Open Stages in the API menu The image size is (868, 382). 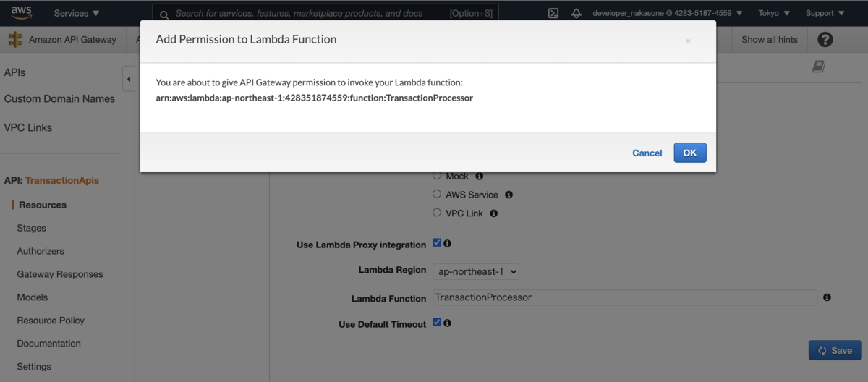(x=31, y=228)
